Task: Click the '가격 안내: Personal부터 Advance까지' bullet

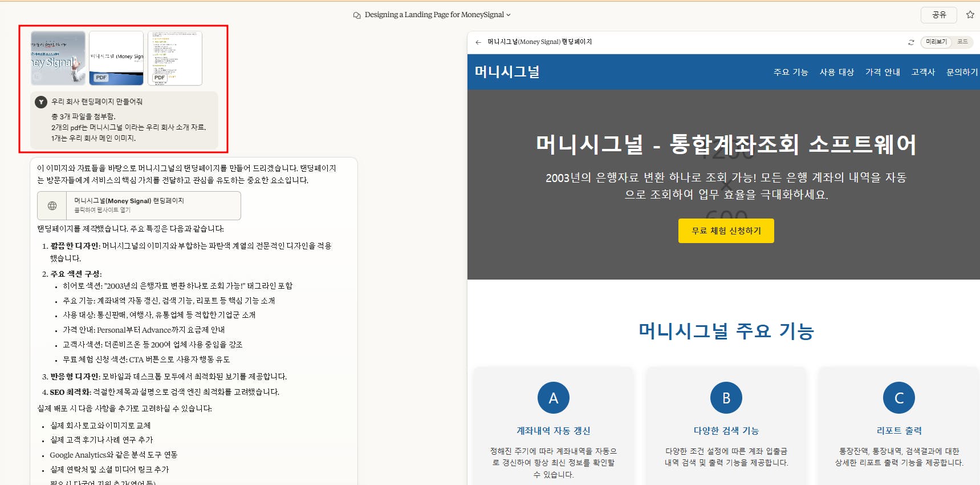Action: 144,330
